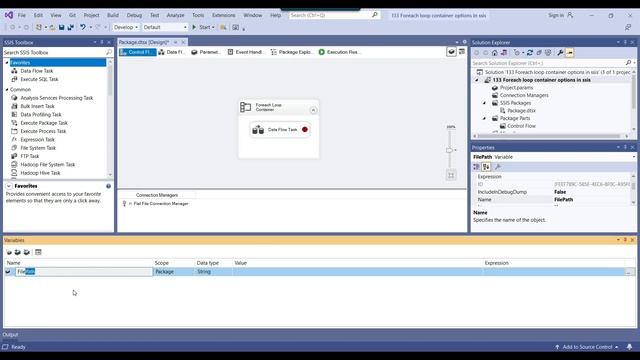Click the Search Solution Explorer field
This screenshot has height=360, width=640.
548,63
